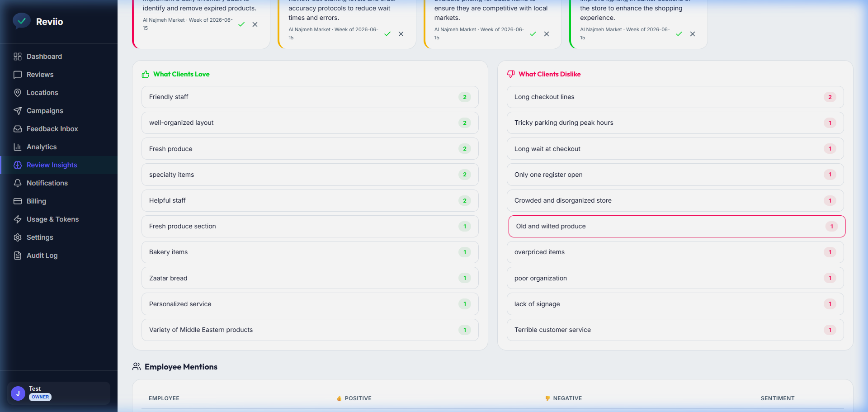Click the thumbs down icon beside What Clients Dislike
Screen dimensions: 868x412
pyautogui.click(x=511, y=74)
